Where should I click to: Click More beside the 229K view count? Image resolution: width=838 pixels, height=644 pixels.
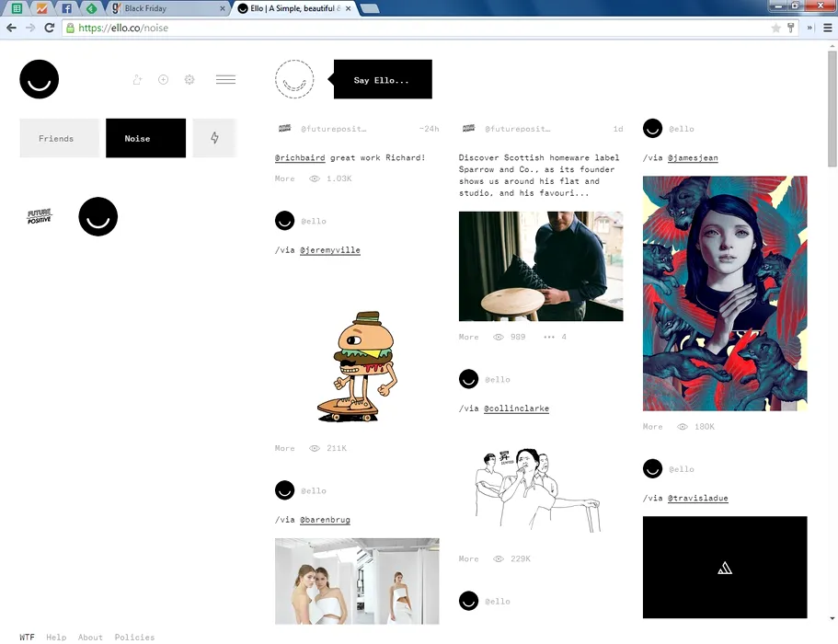[x=469, y=559]
